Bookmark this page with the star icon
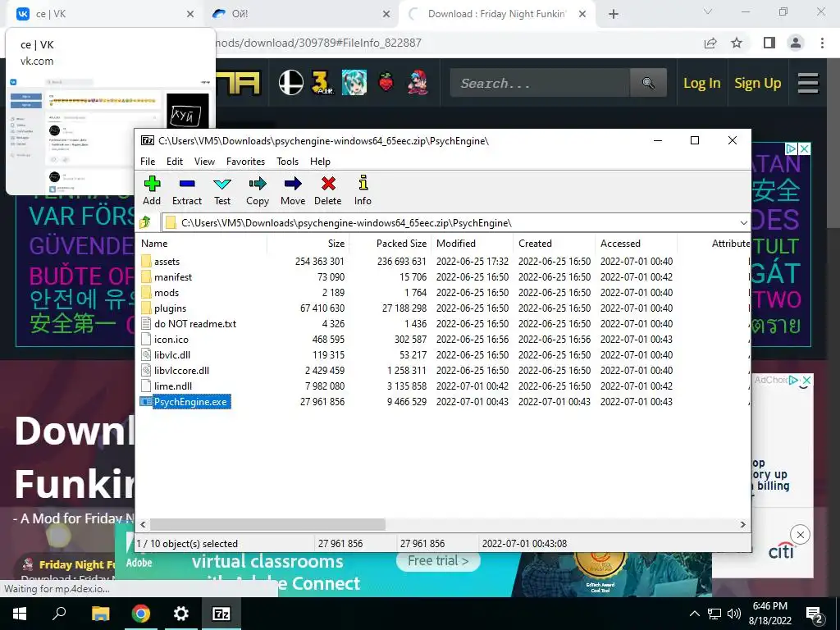The height and width of the screenshot is (630, 840). coord(737,43)
